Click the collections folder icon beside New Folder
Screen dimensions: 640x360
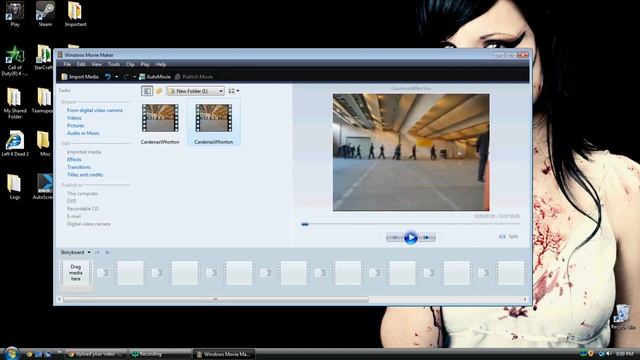(x=159, y=91)
